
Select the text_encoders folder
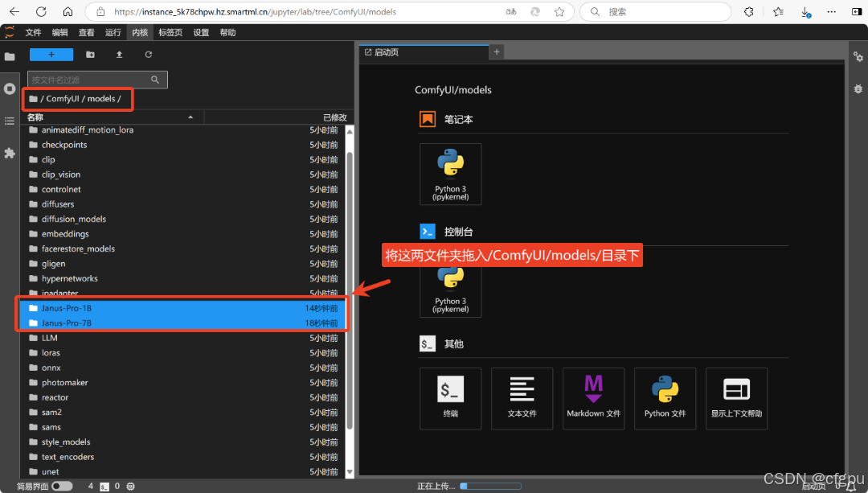(x=182, y=457)
